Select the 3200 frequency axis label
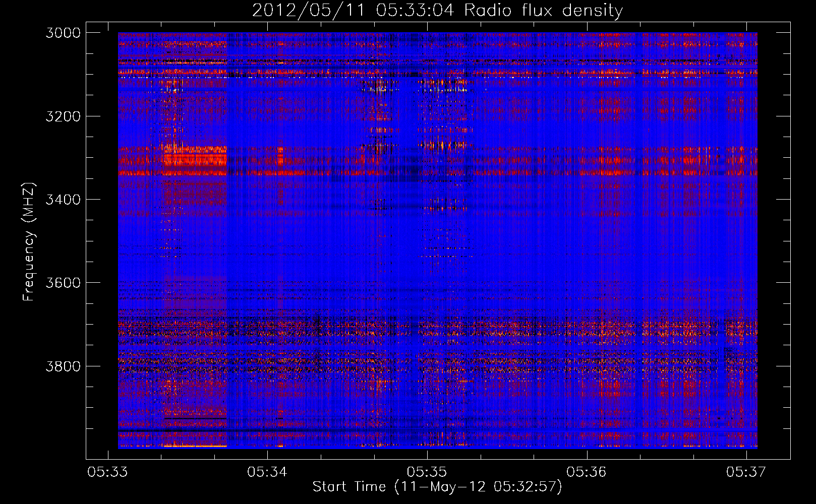Image resolution: width=816 pixels, height=504 pixels. (x=63, y=116)
